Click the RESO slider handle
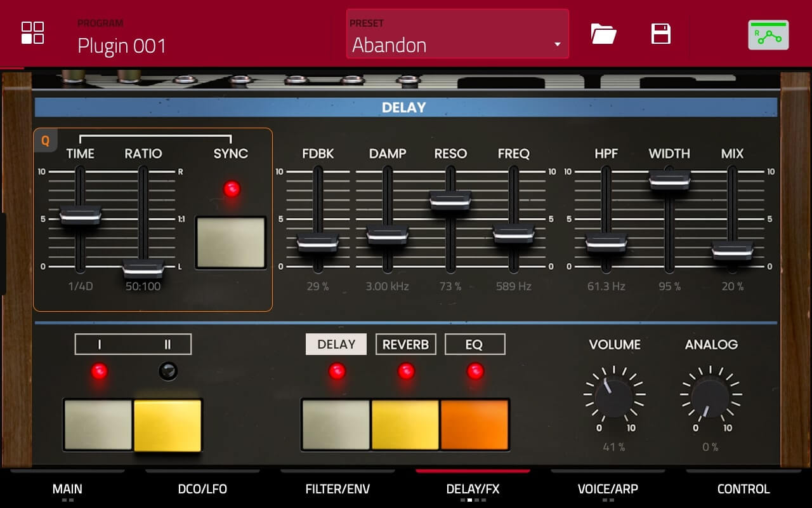812x508 pixels. 450,200
